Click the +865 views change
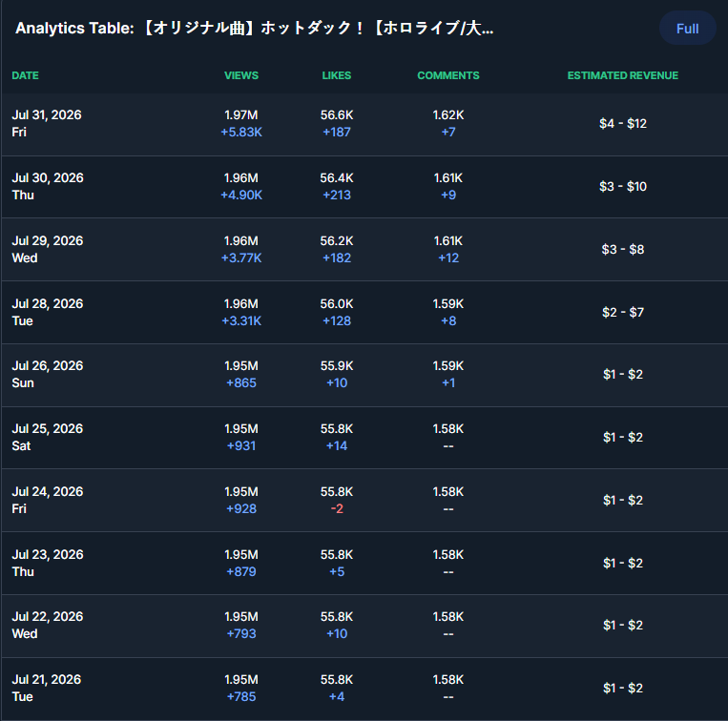This screenshot has height=721, width=728. pyautogui.click(x=241, y=383)
